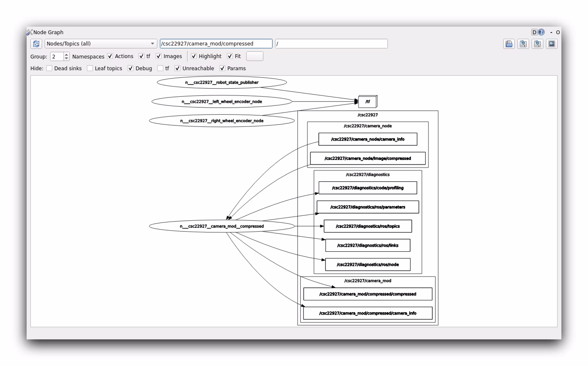Click the D dock settings icon
This screenshot has width=588, height=366.
[x=534, y=32]
